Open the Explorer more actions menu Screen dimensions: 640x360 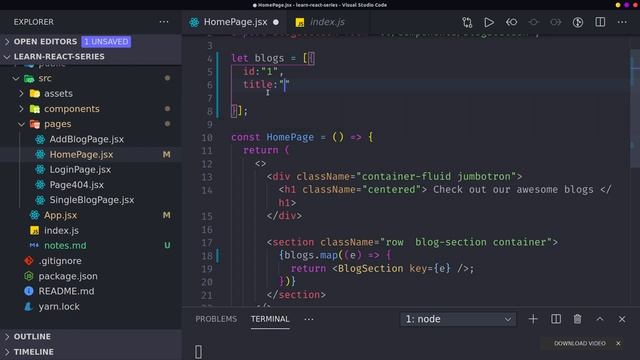point(164,22)
